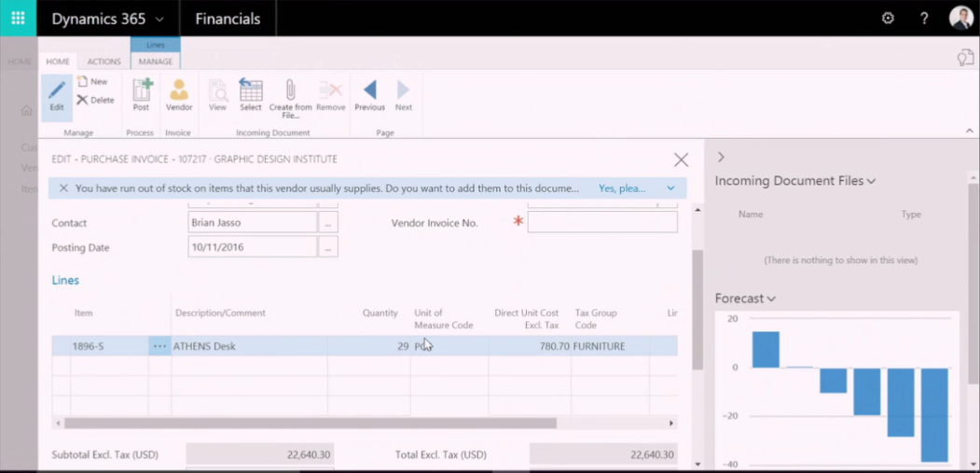
Task: Click the Posting Date field
Action: 253,247
